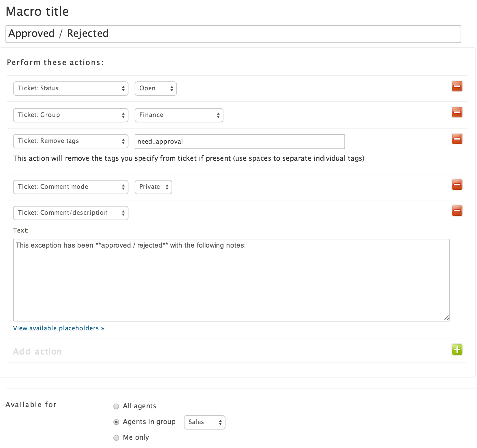Open the Finance group dropdown
477x448 pixels.
[179, 115]
